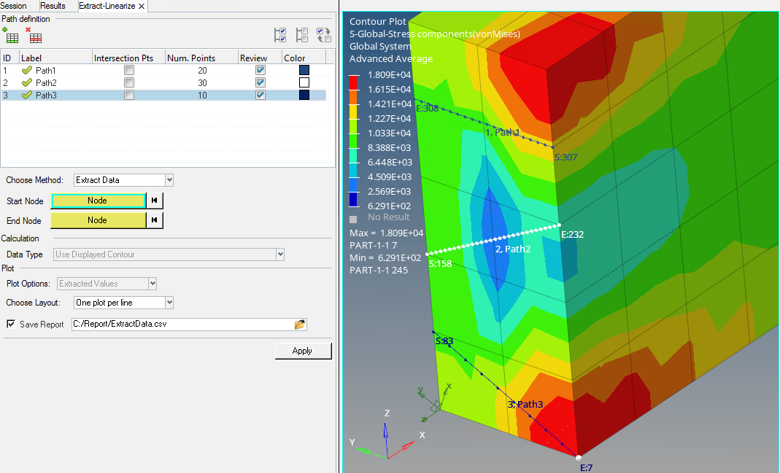
Task: Click the add new path icon
Action: click(x=11, y=36)
